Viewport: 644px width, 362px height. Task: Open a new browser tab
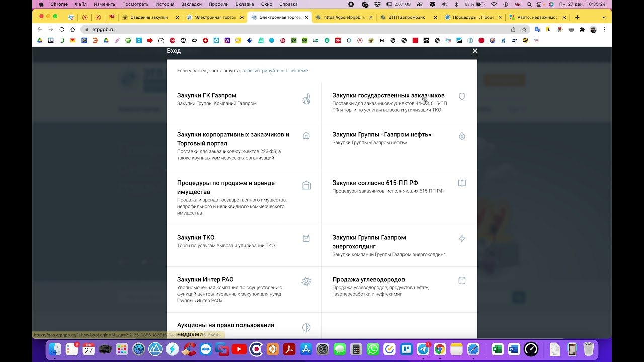point(577,17)
